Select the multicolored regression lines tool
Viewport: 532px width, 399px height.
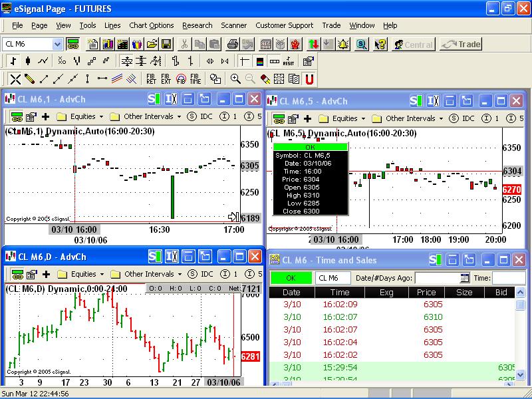(117, 79)
